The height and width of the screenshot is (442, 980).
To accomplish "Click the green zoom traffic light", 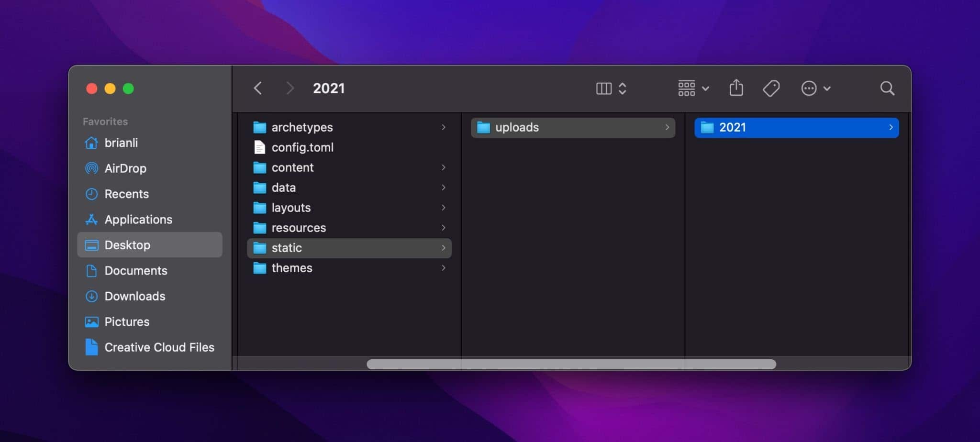I will (128, 88).
